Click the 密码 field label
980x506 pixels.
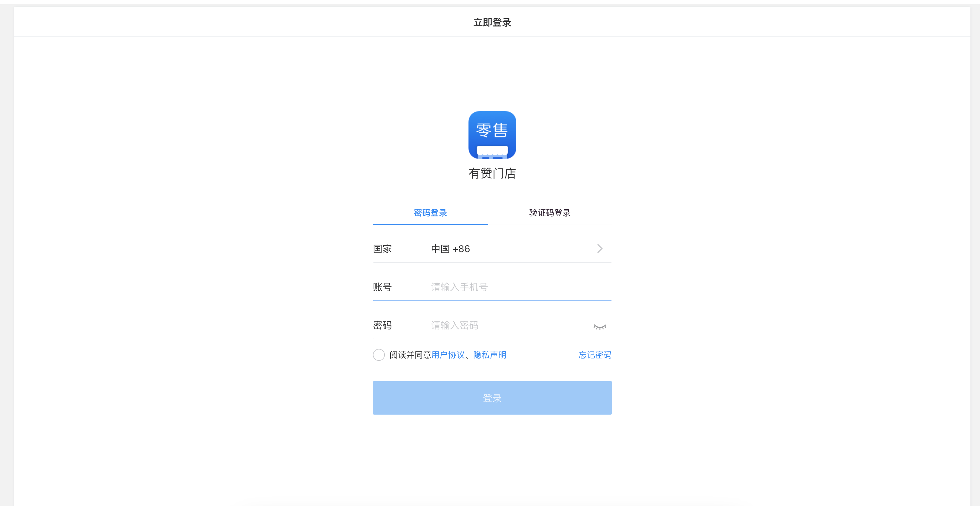pos(382,325)
